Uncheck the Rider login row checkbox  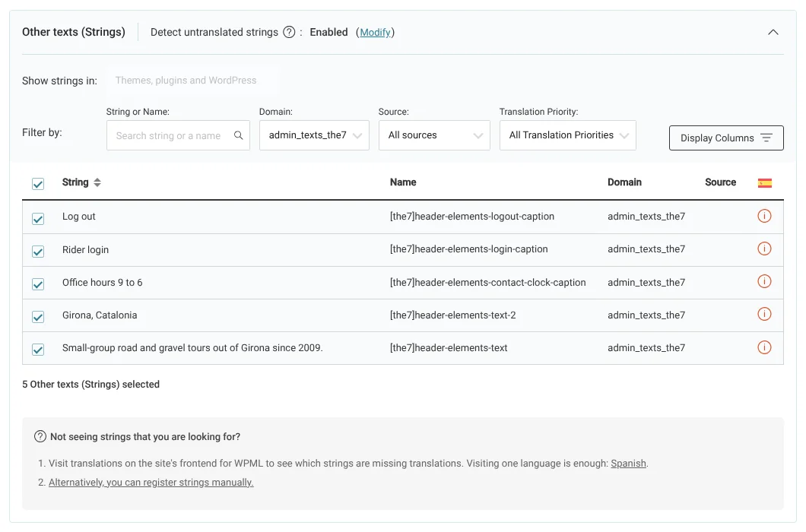click(x=38, y=252)
